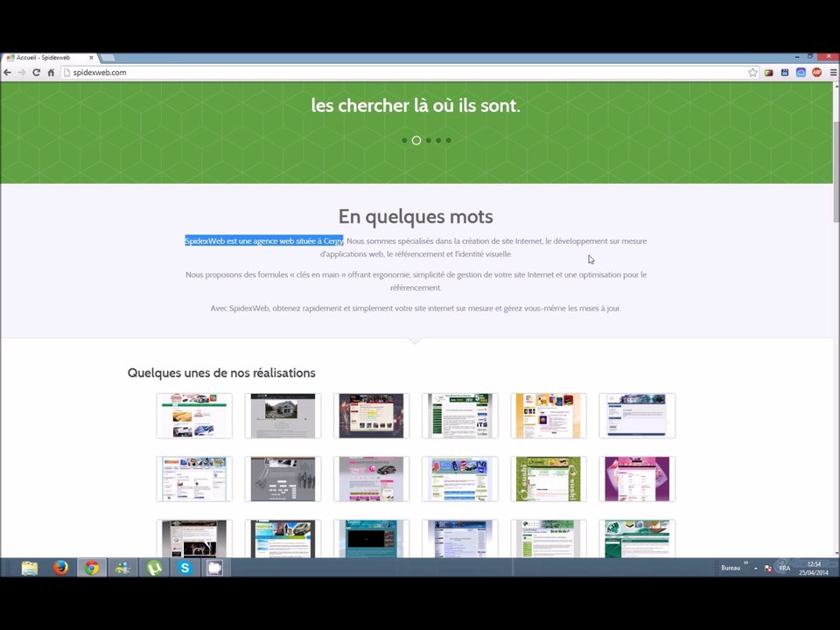Reload the spidexweb.com page
Viewport: 840px width, 630px height.
point(37,73)
